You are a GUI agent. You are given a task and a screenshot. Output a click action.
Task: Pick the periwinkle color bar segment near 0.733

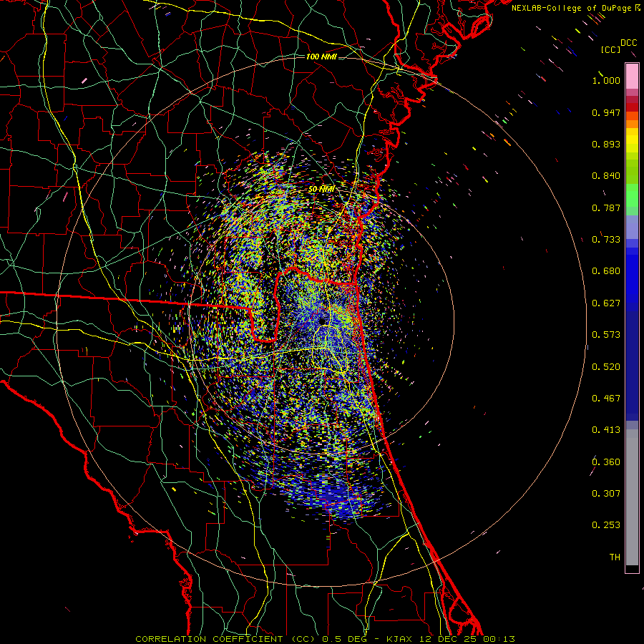click(632, 227)
